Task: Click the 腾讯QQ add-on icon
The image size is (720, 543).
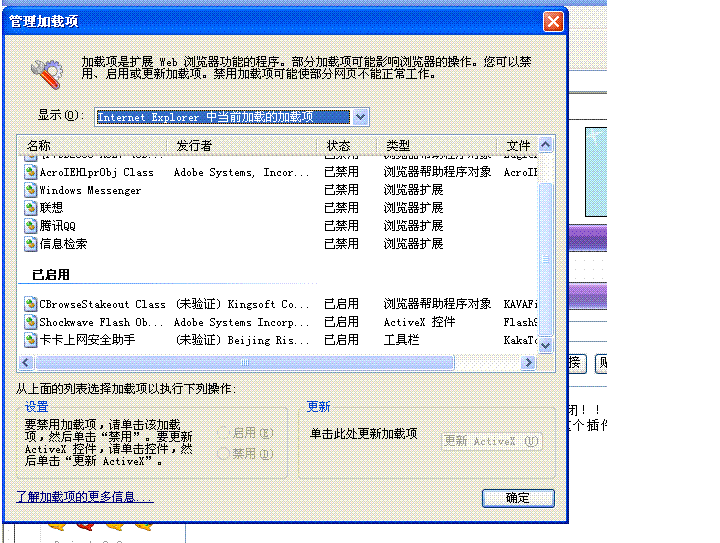Action: click(x=30, y=226)
